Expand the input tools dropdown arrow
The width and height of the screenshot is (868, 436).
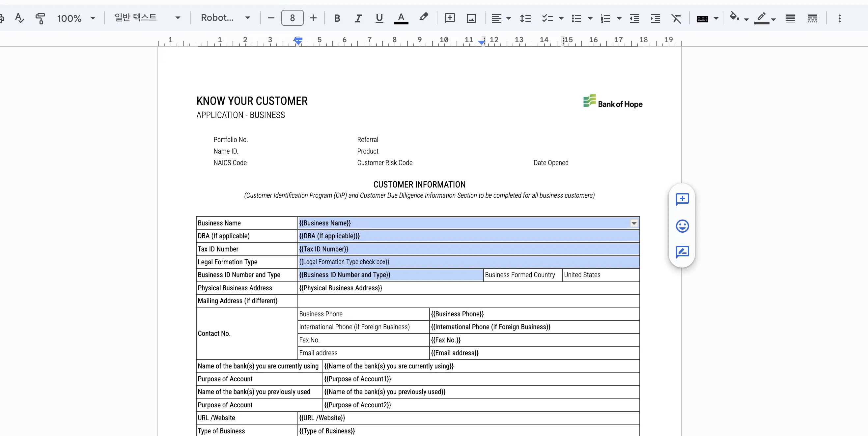coord(716,18)
